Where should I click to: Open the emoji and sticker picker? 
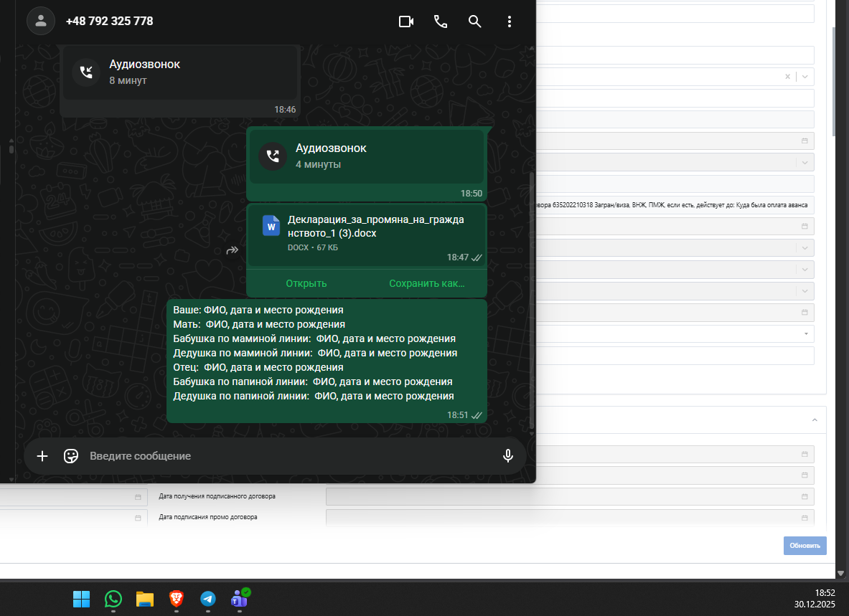(x=71, y=456)
